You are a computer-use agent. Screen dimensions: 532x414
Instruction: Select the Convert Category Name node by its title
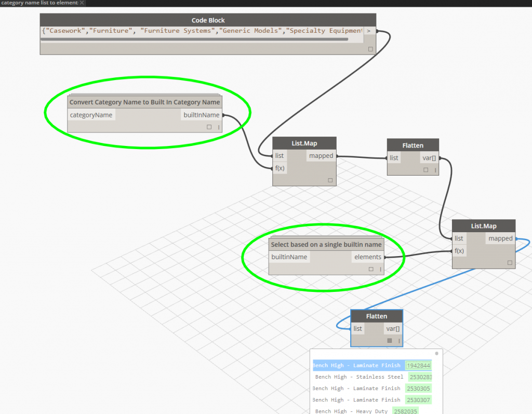pos(145,102)
